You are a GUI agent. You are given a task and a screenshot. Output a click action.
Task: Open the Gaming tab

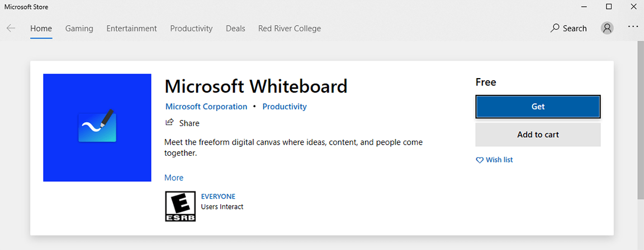pos(79,28)
